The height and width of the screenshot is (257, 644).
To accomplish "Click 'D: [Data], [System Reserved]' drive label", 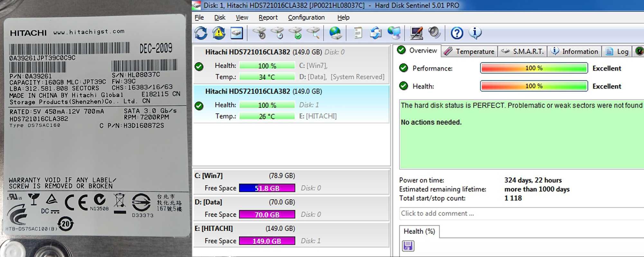I will tap(342, 77).
